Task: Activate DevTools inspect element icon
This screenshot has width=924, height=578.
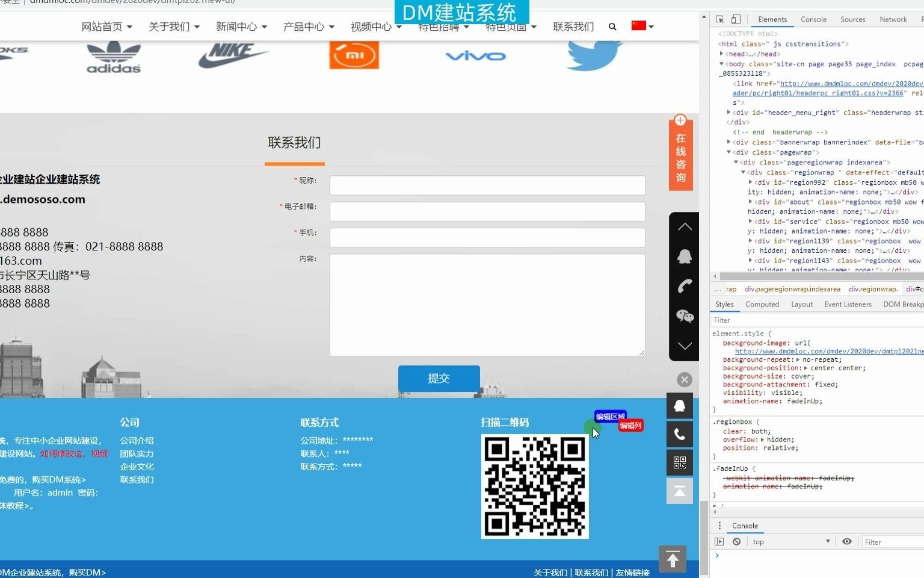Action: coord(720,19)
